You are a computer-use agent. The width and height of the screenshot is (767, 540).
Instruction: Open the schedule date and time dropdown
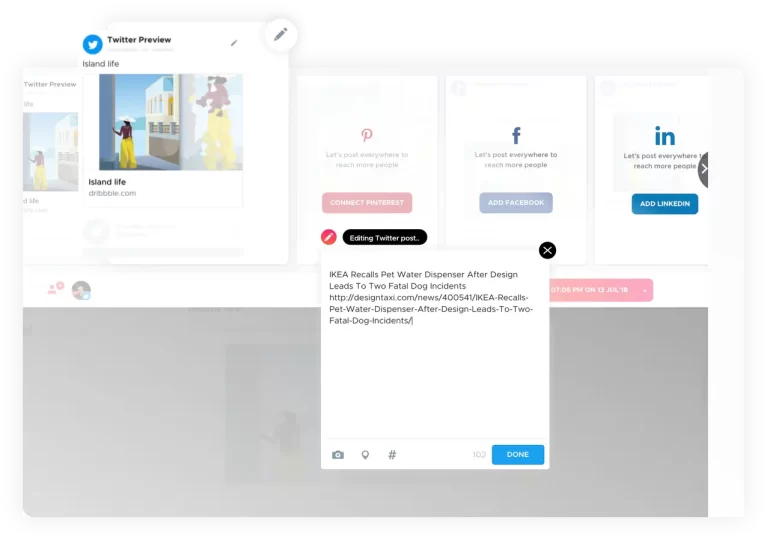pos(645,290)
